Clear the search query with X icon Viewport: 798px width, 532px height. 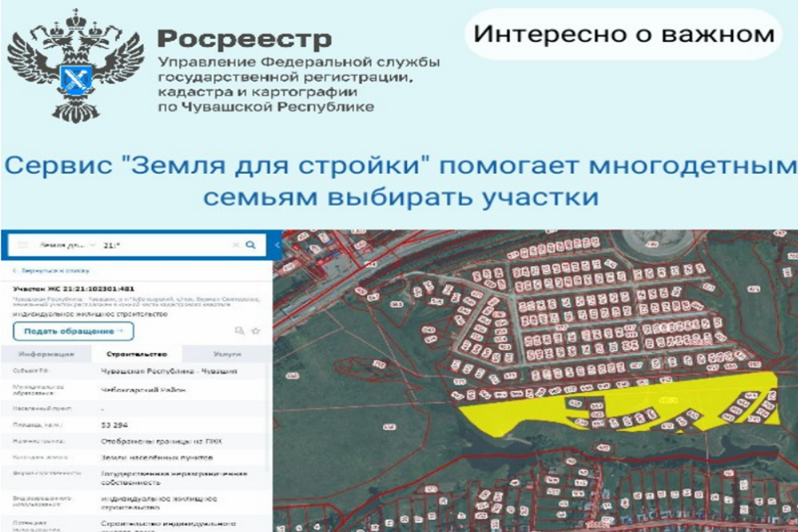236,245
